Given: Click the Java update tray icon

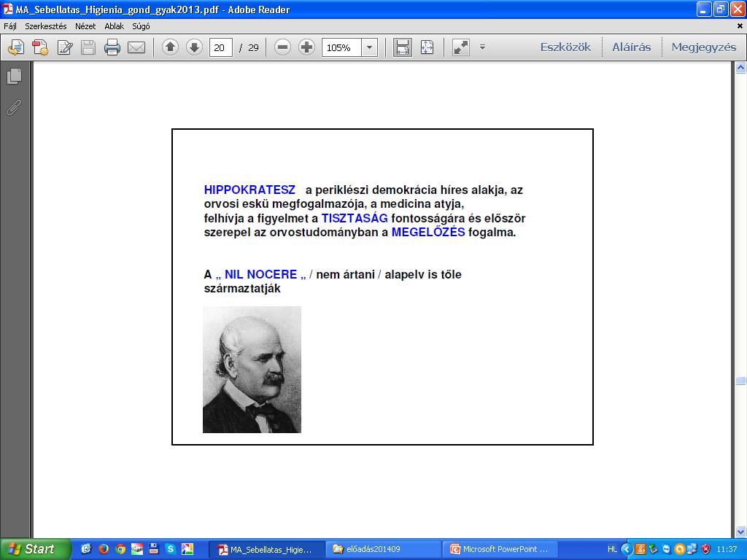Looking at the screenshot, I should click(640, 550).
